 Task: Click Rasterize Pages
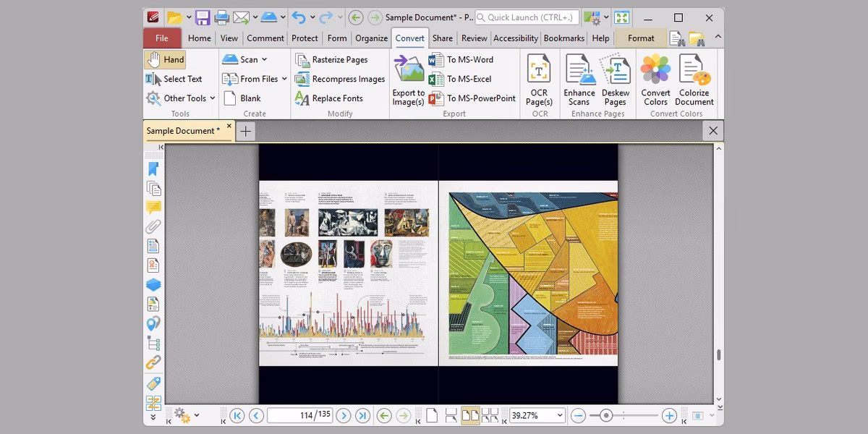coord(331,59)
